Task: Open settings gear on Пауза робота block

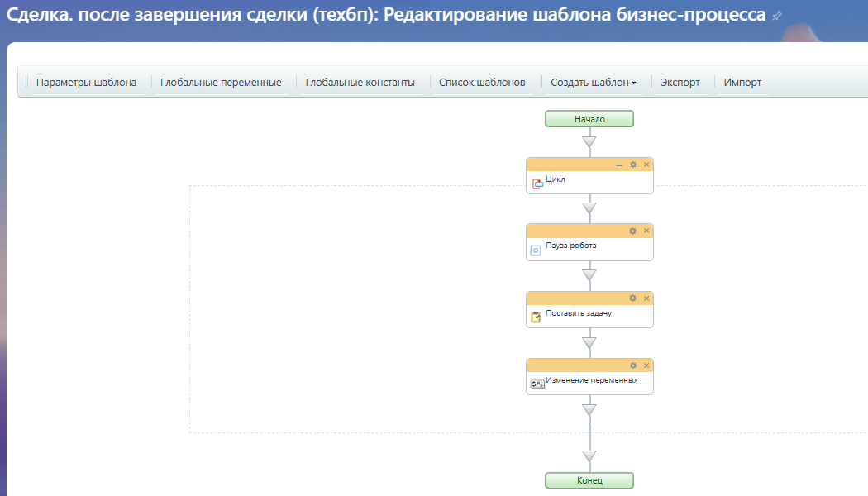Action: (x=633, y=231)
